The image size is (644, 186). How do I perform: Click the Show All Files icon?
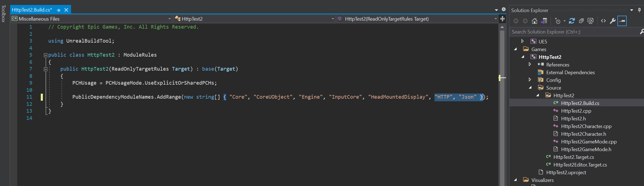591,21
